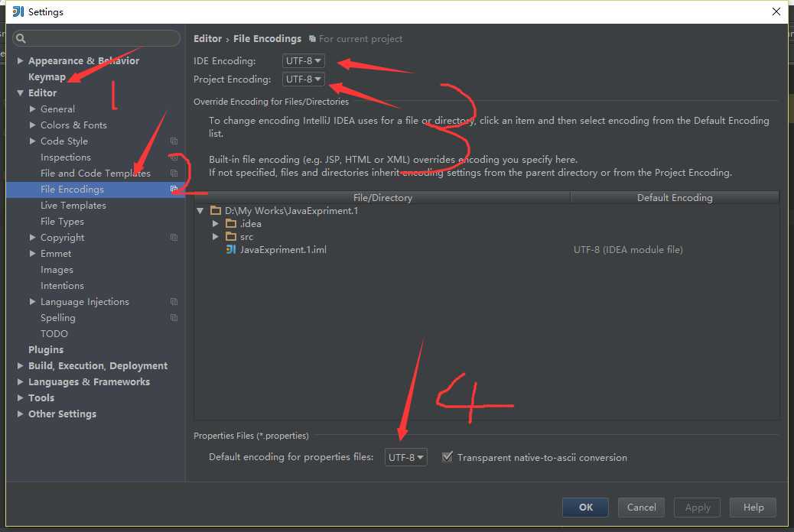Open Plugins settings page
This screenshot has width=794, height=532.
point(46,350)
